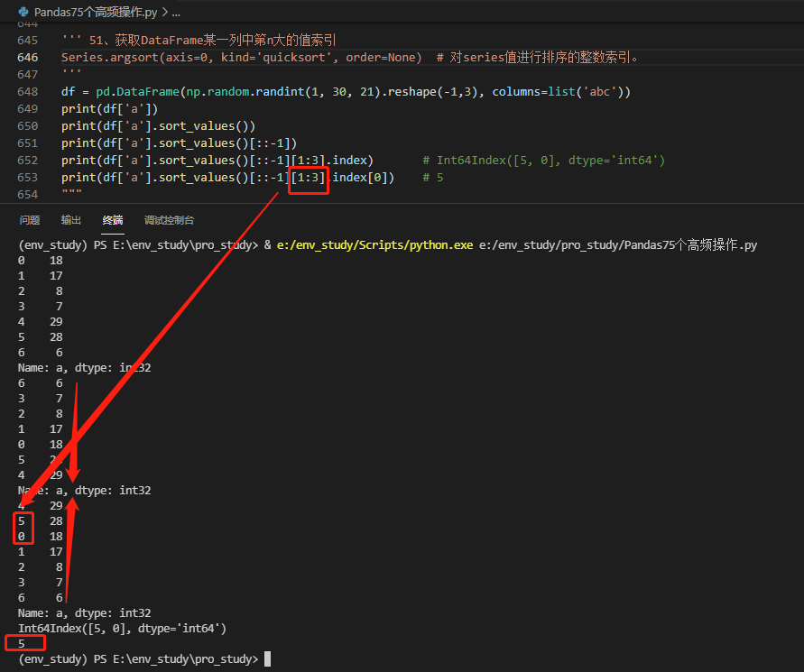Switch to the 问题 panel tab
Screen dimensions: 804x672
[x=30, y=220]
